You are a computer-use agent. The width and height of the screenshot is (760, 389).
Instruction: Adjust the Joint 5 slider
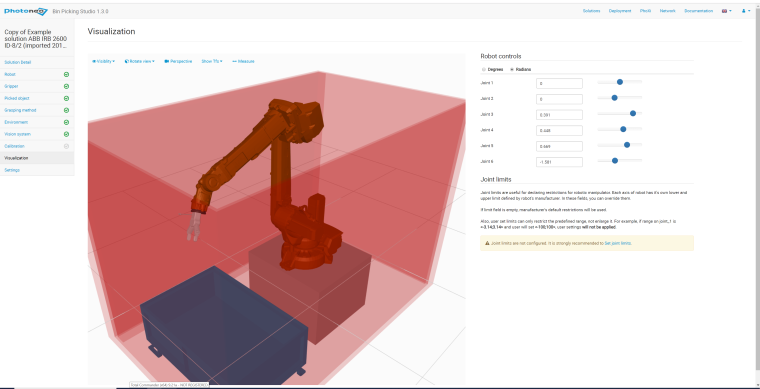619,145
